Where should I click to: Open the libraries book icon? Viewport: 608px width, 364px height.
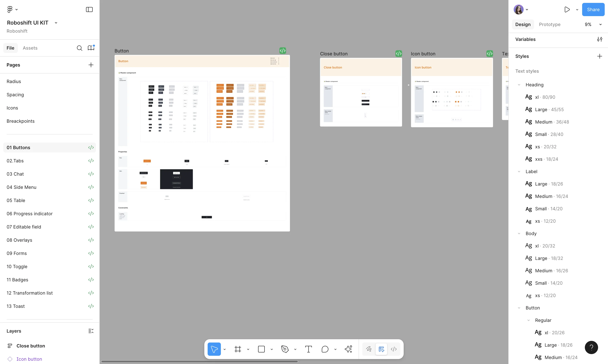[91, 48]
